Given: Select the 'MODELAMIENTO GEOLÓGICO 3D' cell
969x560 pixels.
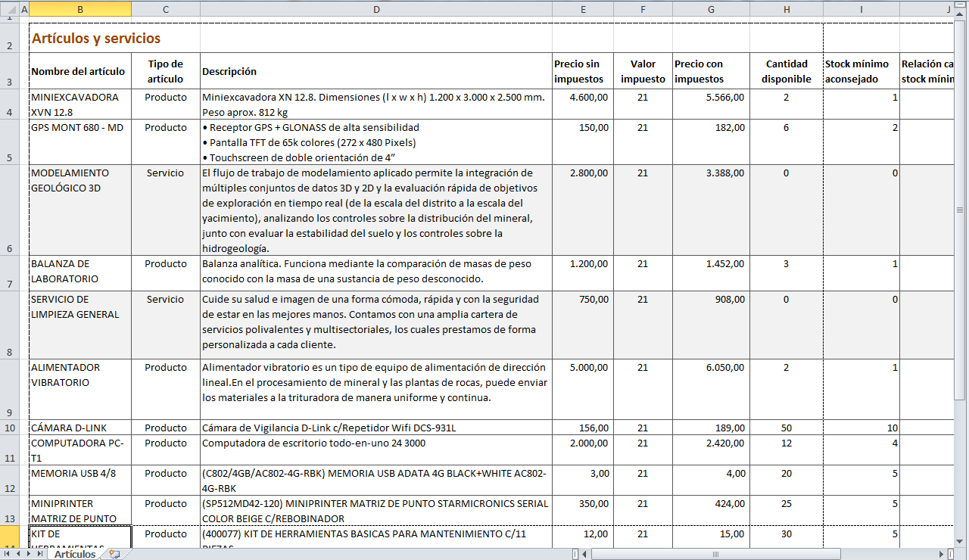Looking at the screenshot, I should (80, 210).
